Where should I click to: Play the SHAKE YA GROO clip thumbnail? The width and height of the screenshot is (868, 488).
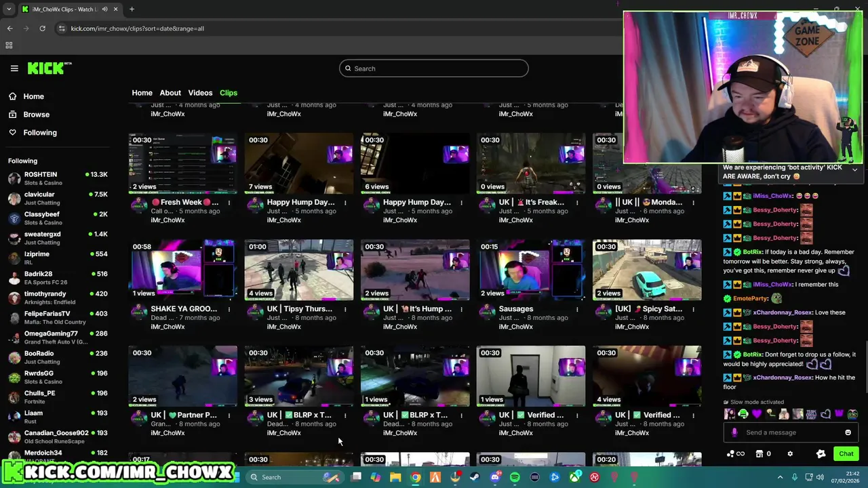pyautogui.click(x=183, y=270)
